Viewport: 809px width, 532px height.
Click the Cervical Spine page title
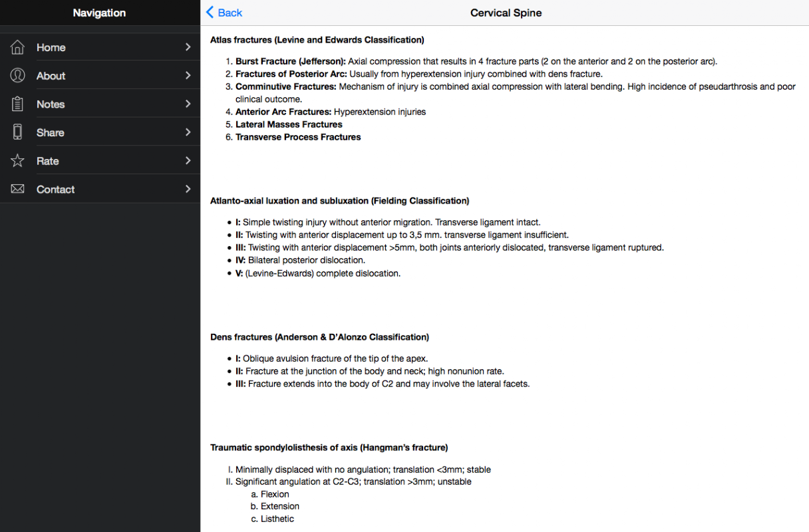coord(506,13)
